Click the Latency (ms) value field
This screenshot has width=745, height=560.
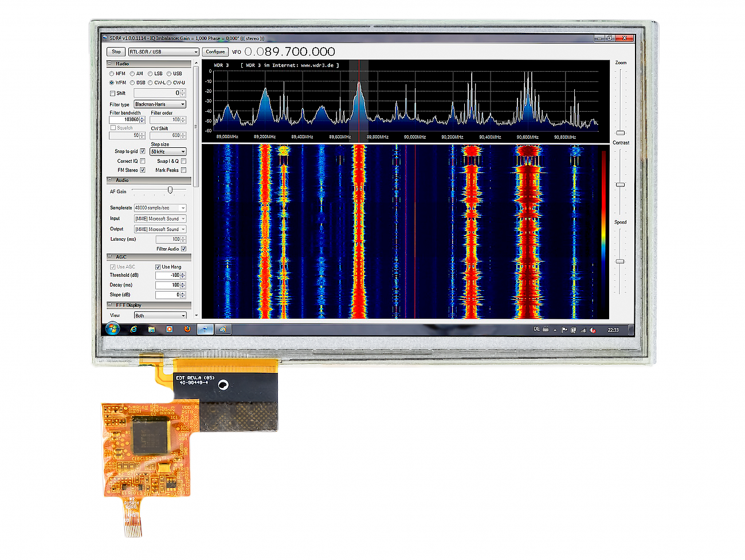171,240
